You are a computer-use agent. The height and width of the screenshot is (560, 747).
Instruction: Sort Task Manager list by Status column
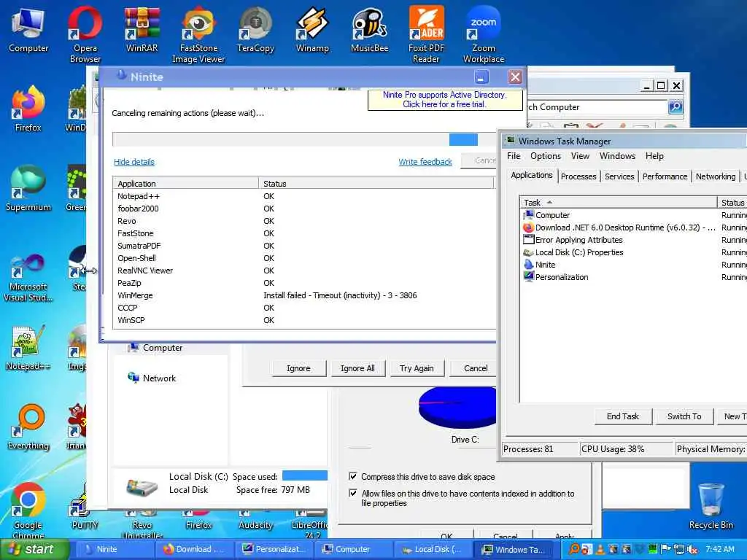coord(732,203)
